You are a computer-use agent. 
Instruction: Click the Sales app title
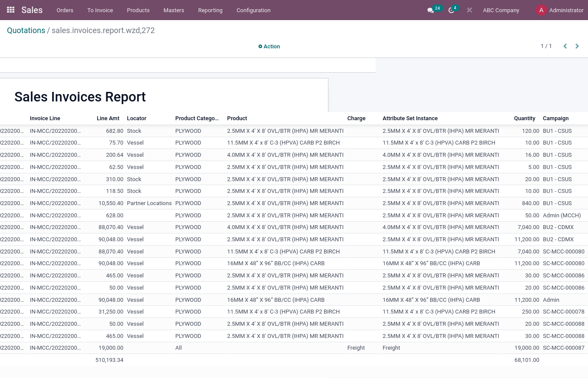click(x=32, y=10)
